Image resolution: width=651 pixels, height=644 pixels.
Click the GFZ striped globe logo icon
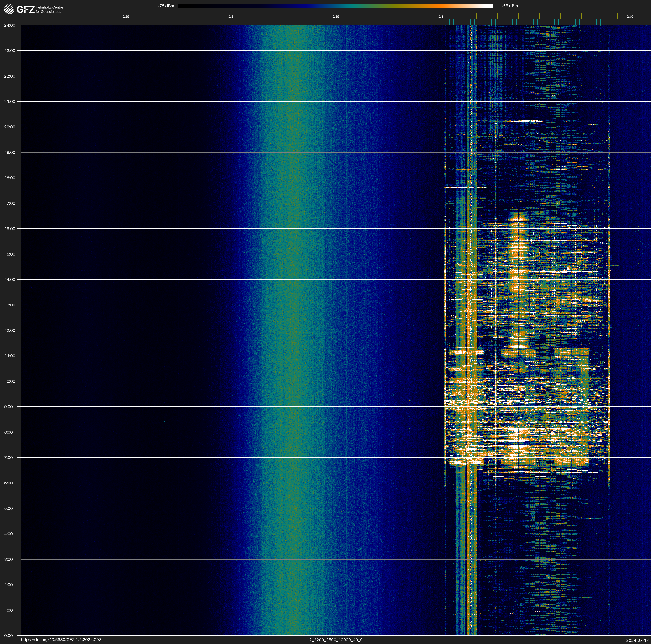pos(9,9)
